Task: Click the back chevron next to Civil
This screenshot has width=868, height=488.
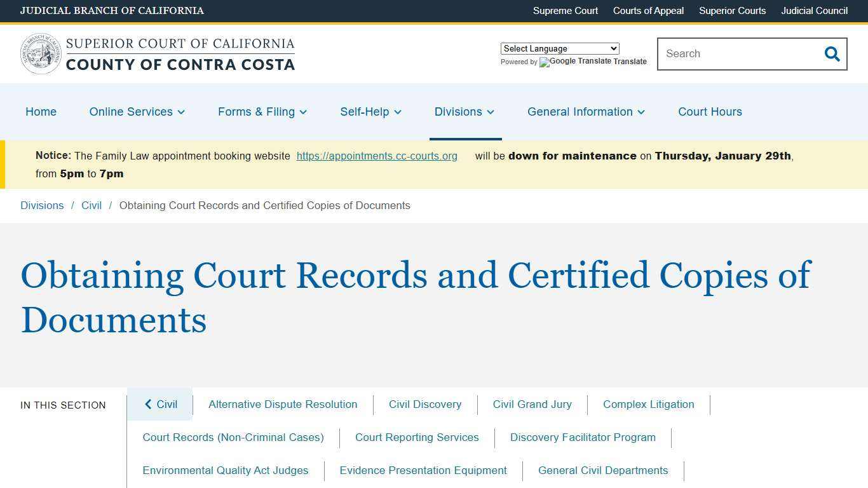Action: click(148, 404)
